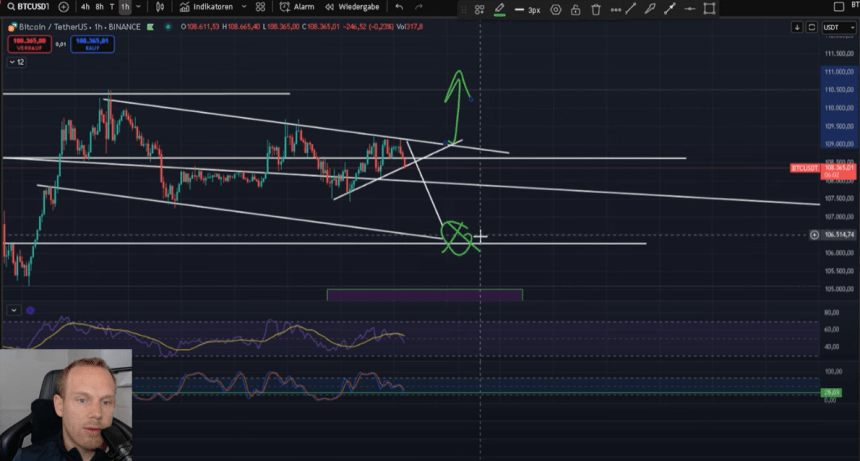860x461 pixels.
Task: Expand the indicator favorites chevron
Action: [244, 7]
